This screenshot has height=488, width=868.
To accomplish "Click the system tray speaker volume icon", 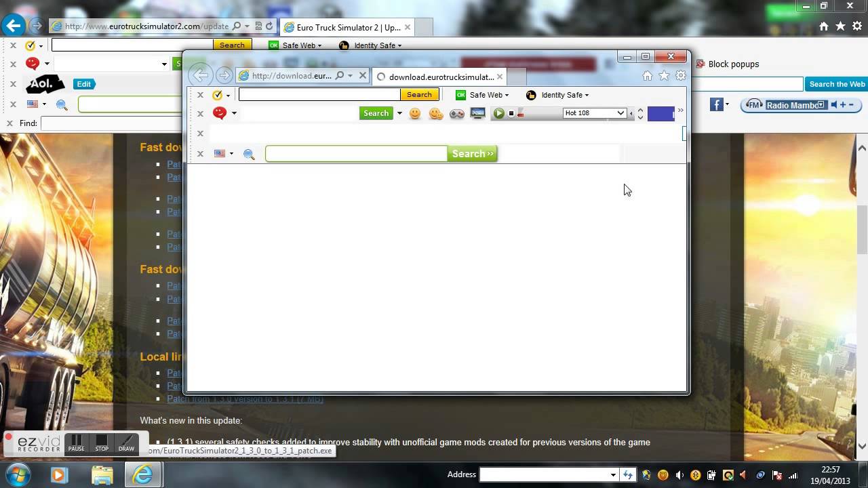I will click(x=679, y=475).
